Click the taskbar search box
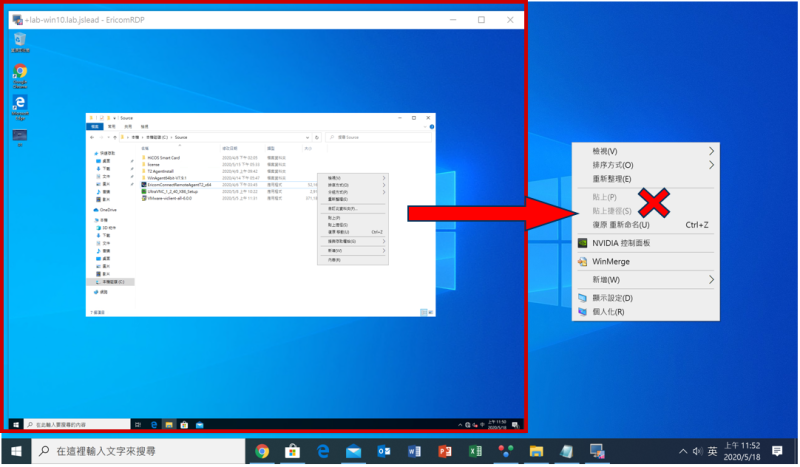Viewport: 800px width, 467px height. point(140,452)
